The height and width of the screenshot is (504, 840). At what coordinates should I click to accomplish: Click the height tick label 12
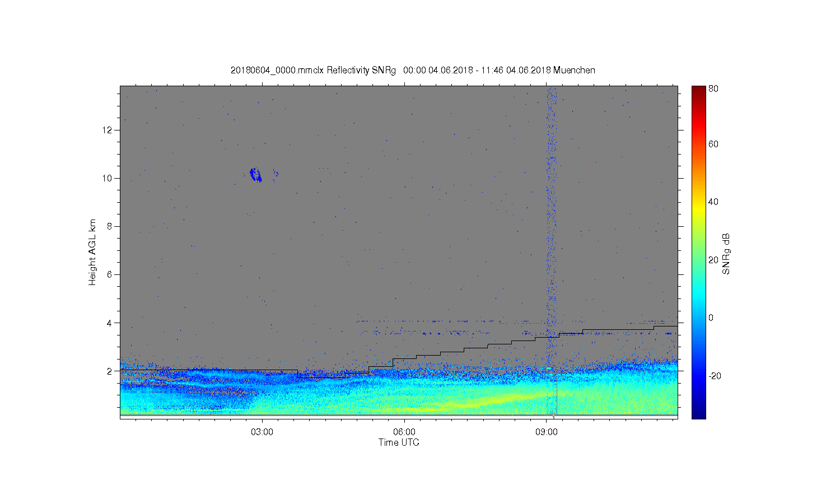[108, 130]
